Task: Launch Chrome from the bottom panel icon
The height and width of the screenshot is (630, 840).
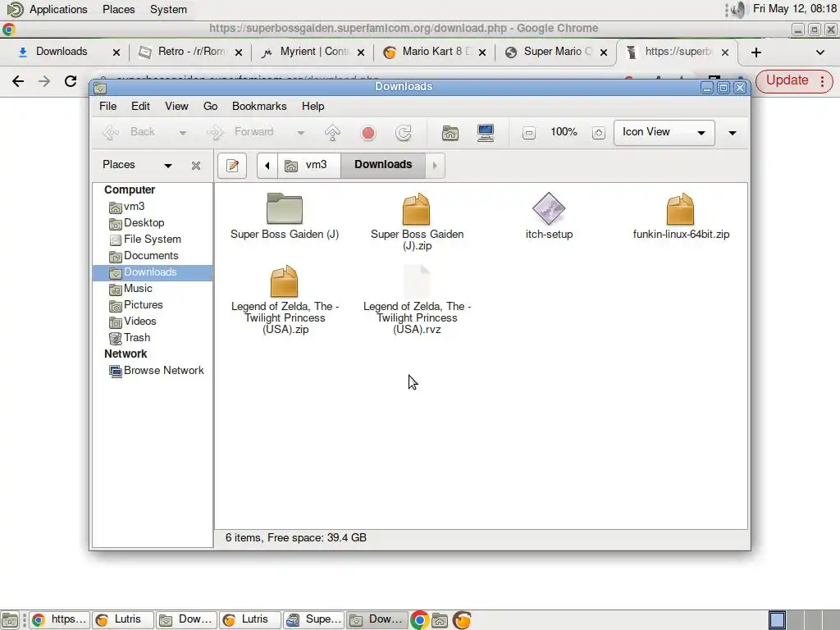Action: coord(419,620)
